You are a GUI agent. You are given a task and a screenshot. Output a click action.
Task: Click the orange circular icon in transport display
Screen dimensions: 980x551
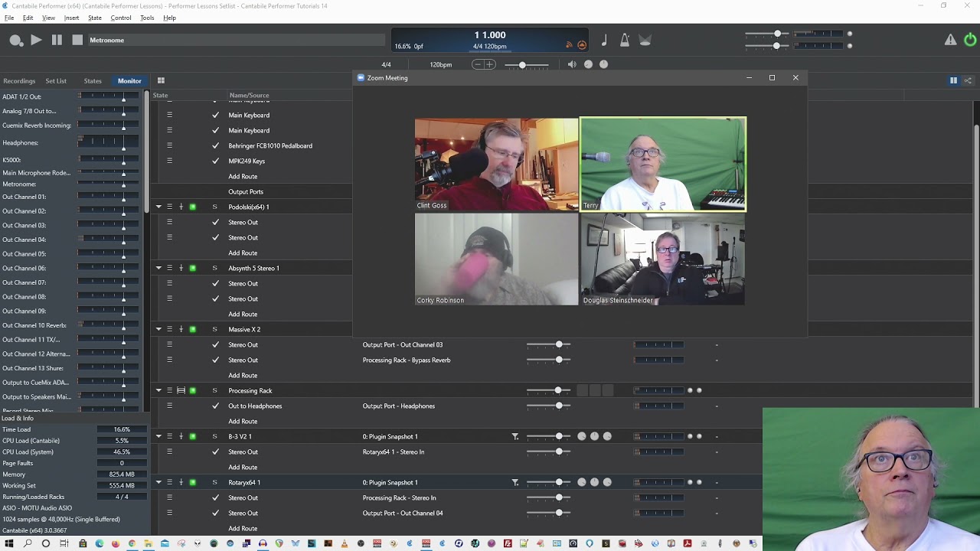582,45
